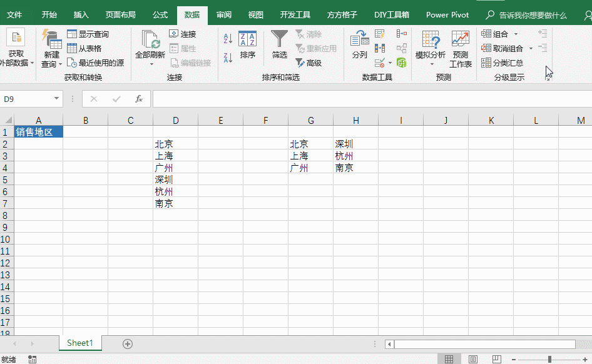The width and height of the screenshot is (592, 364).
Task: Select cell D5 containing 深圳
Action: point(176,179)
